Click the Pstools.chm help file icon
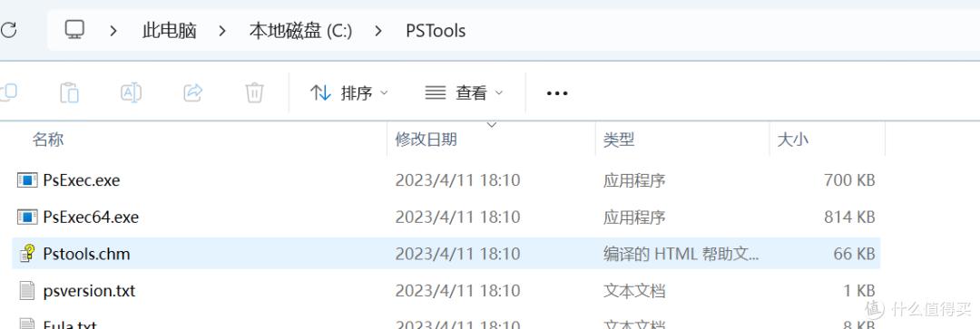Viewport: 980px width, 329px height. click(27, 254)
